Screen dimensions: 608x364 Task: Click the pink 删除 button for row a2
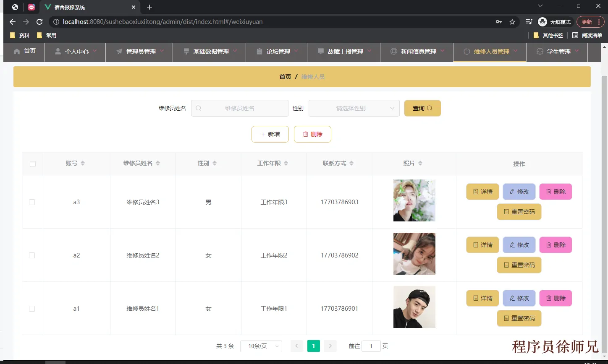[556, 245]
